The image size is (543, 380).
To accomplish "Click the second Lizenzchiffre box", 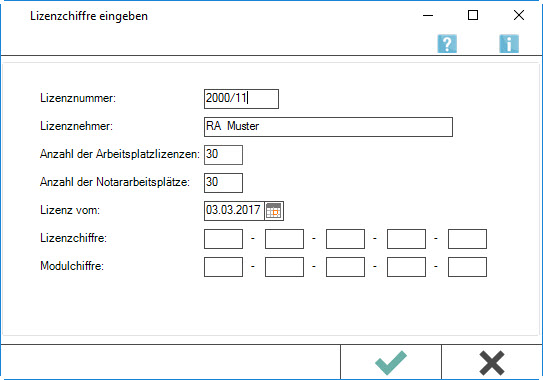I will tap(284, 239).
